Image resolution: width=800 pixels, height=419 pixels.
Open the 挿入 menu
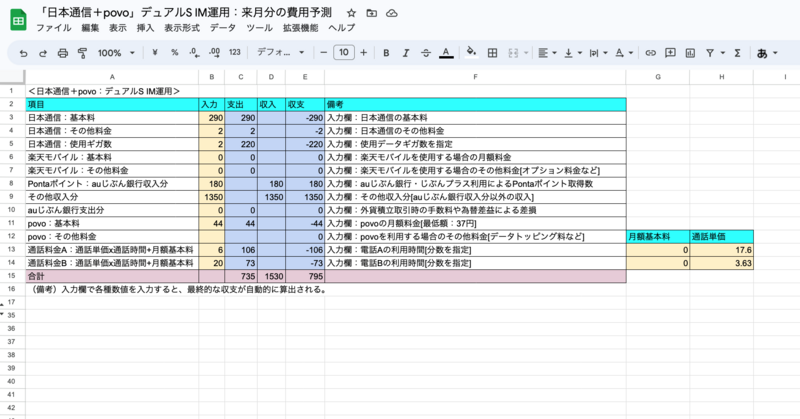click(x=145, y=28)
